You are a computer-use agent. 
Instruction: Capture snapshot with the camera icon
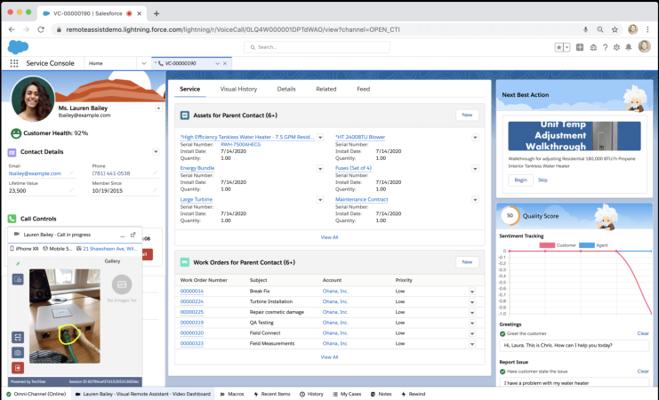click(x=18, y=352)
